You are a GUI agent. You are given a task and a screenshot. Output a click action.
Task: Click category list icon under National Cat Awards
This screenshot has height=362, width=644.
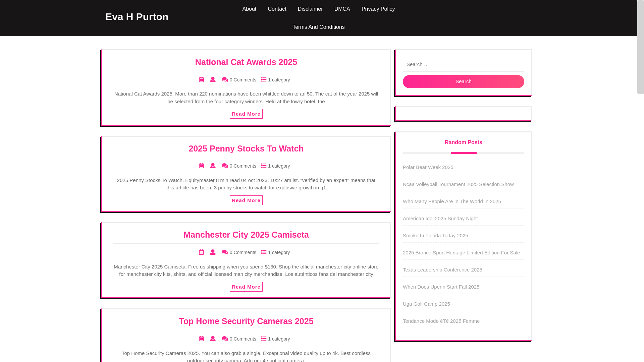point(264,79)
